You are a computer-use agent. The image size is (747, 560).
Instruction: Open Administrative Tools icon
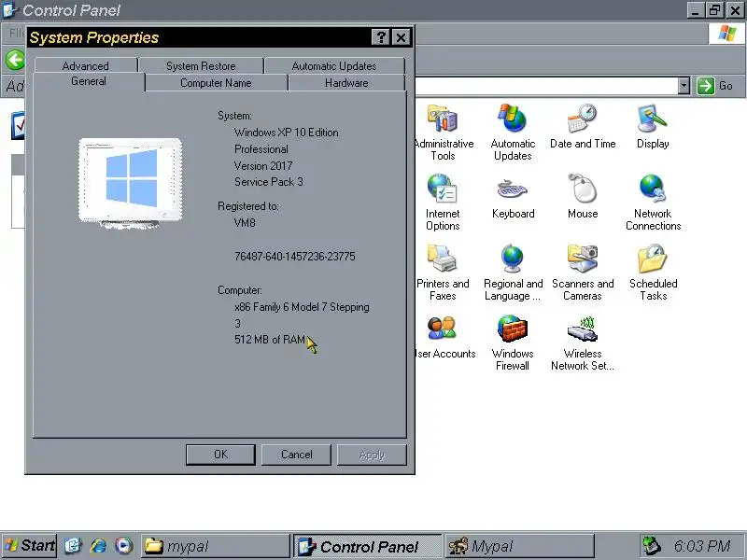point(443,132)
